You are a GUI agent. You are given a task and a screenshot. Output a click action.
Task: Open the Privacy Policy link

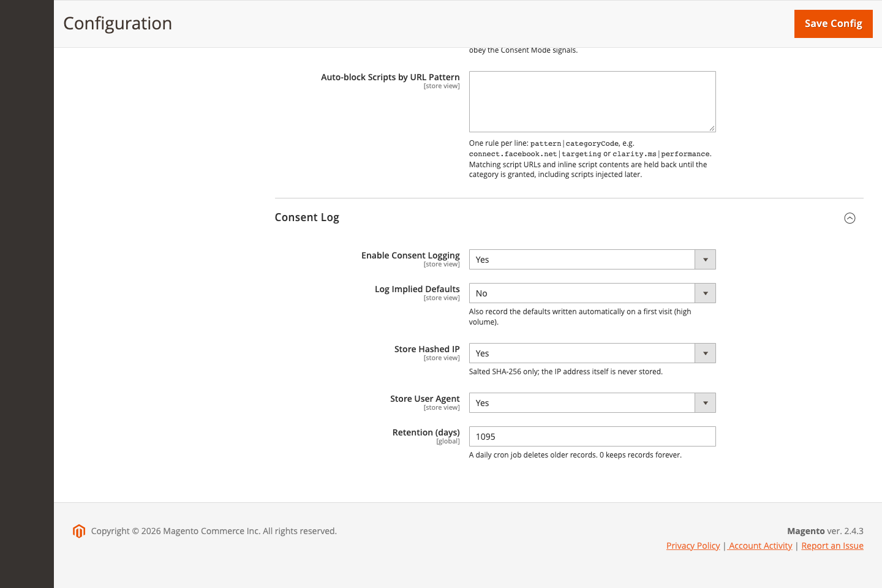(693, 546)
